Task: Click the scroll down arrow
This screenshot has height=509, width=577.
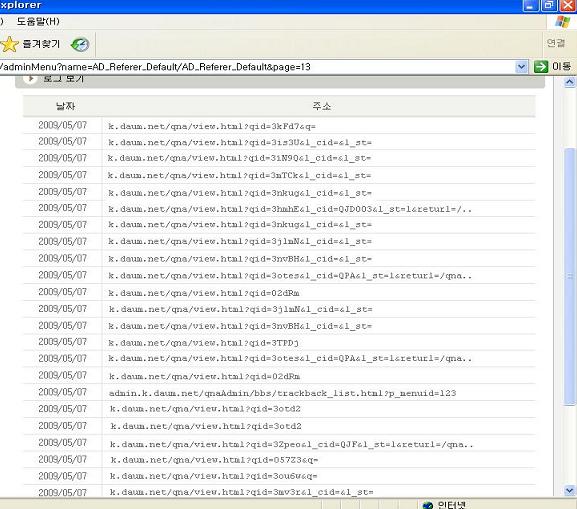Action: point(569,490)
